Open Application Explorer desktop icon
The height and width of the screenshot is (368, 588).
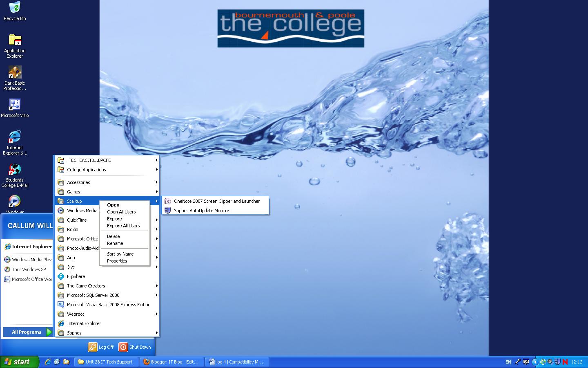pos(15,46)
